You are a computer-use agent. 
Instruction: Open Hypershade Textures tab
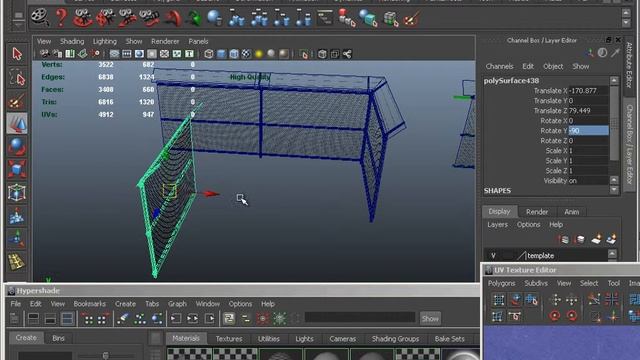pos(229,339)
